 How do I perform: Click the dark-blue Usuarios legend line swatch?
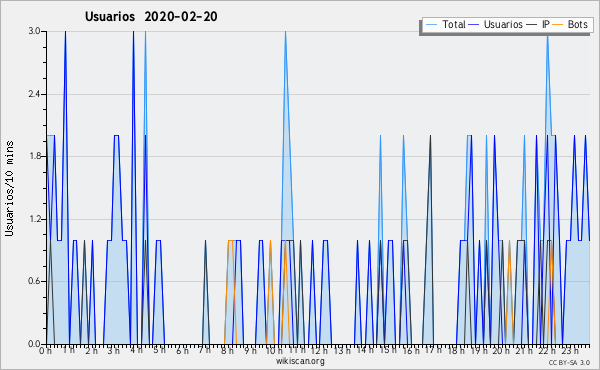[x=474, y=25]
